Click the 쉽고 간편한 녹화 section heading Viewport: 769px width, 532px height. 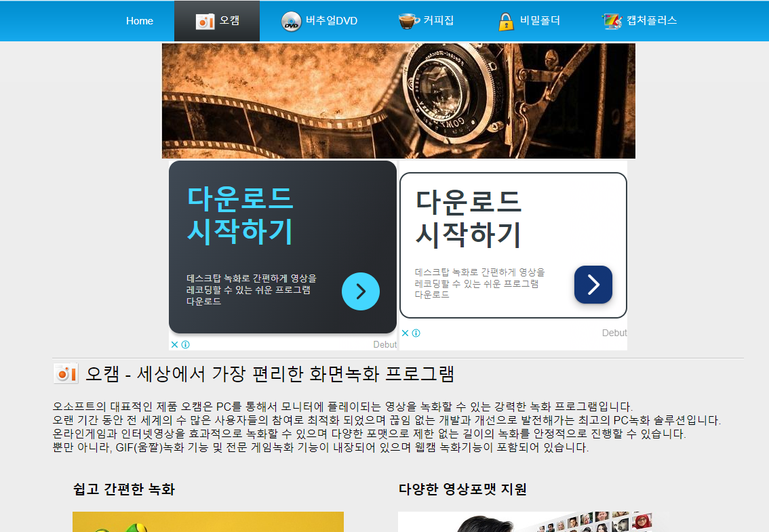pos(123,489)
